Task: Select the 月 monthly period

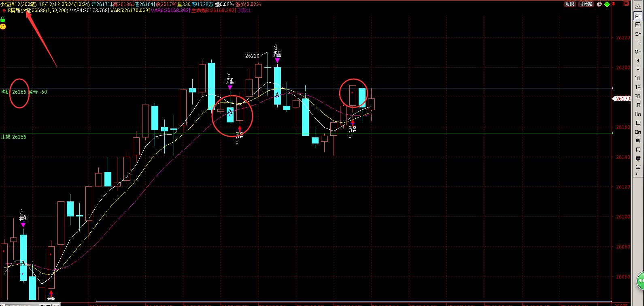Action: coord(638,150)
